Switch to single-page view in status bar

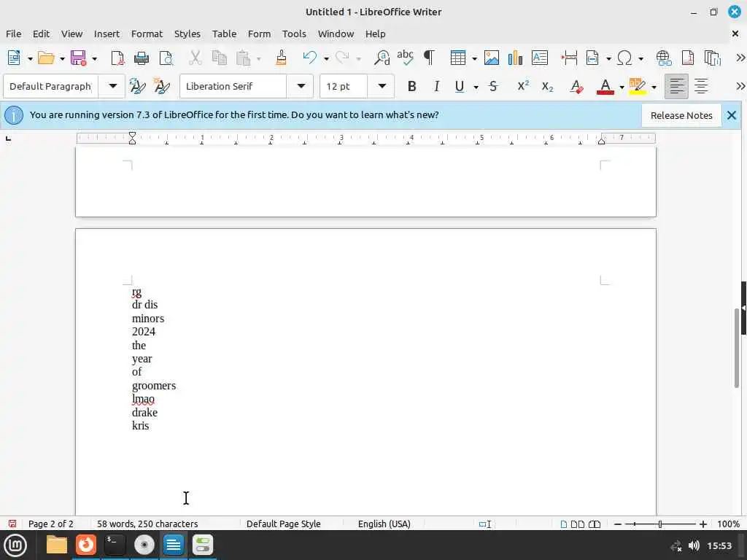[564, 524]
